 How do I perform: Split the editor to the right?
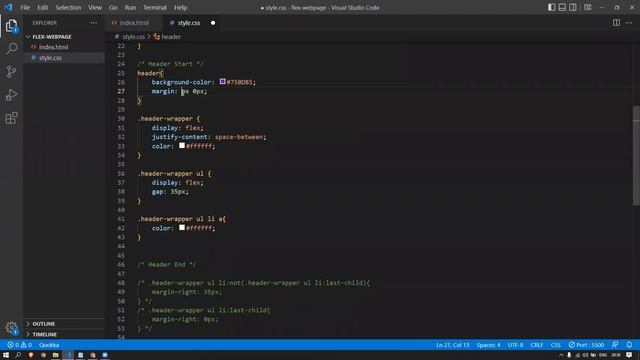(x=616, y=23)
